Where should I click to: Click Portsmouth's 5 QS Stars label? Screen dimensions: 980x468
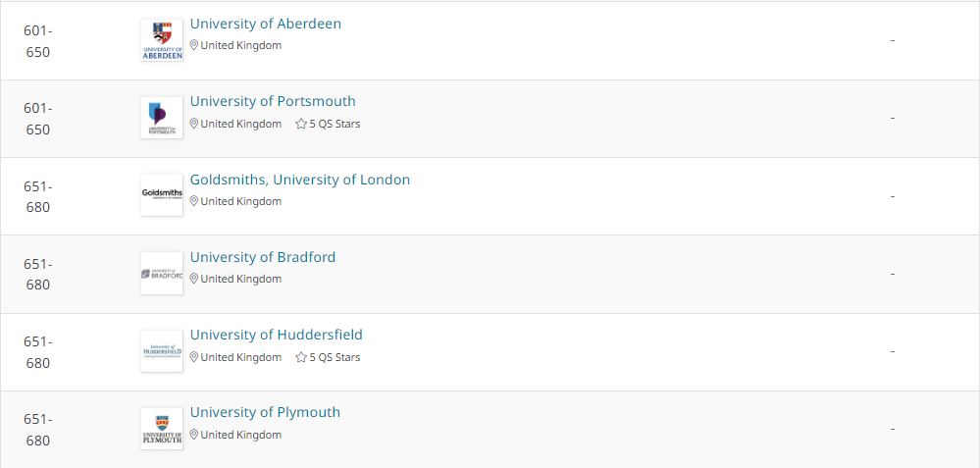(x=335, y=125)
